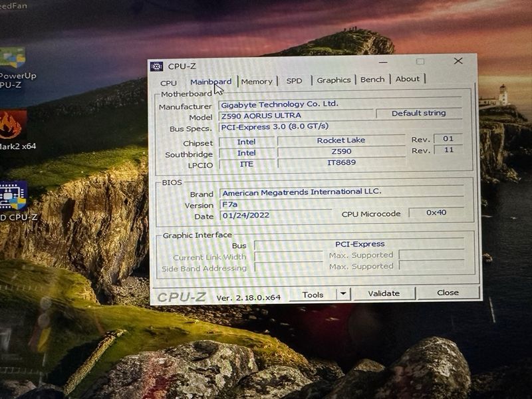This screenshot has width=532, height=399.
Task: Click the Z590 southbridge value
Action: 341,152
